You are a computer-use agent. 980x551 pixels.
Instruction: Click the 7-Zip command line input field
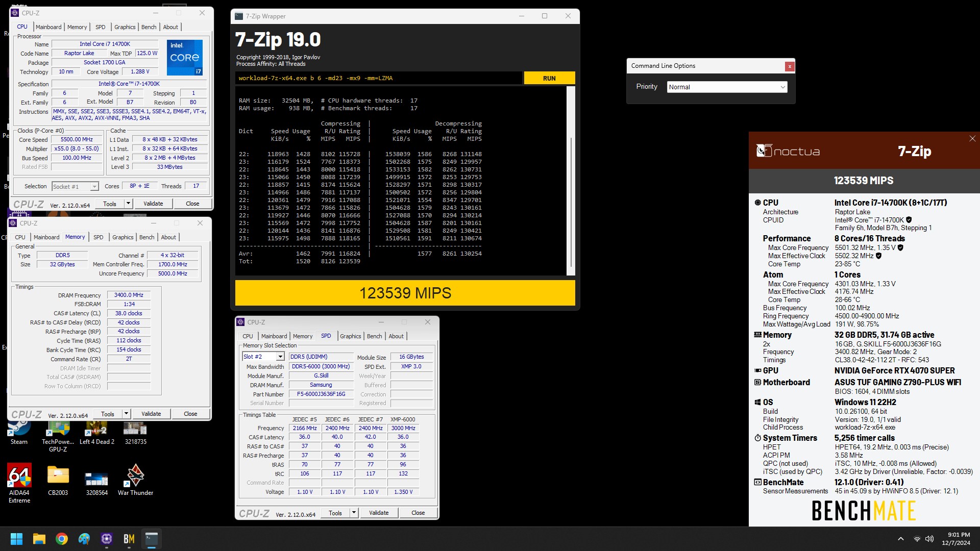378,78
